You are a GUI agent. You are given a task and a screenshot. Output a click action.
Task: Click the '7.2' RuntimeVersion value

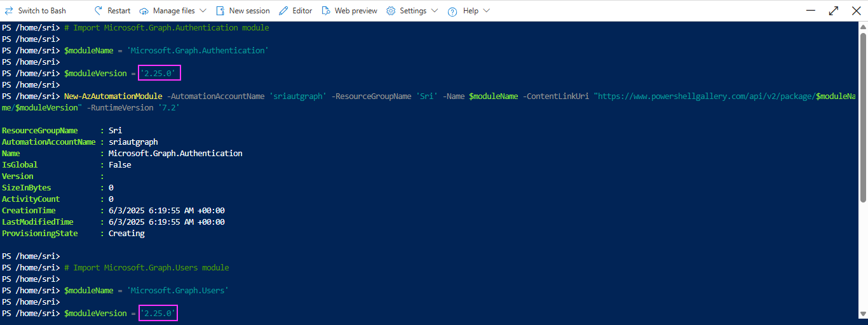pos(168,108)
